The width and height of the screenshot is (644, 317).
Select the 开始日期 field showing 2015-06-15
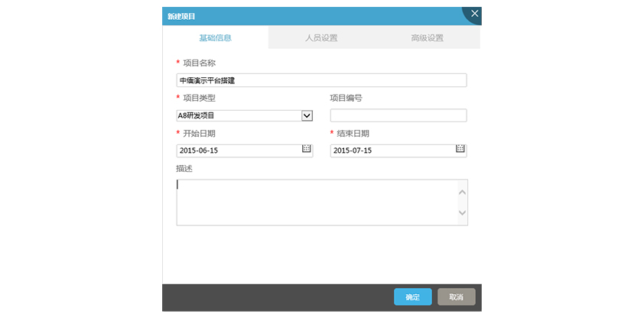[245, 150]
